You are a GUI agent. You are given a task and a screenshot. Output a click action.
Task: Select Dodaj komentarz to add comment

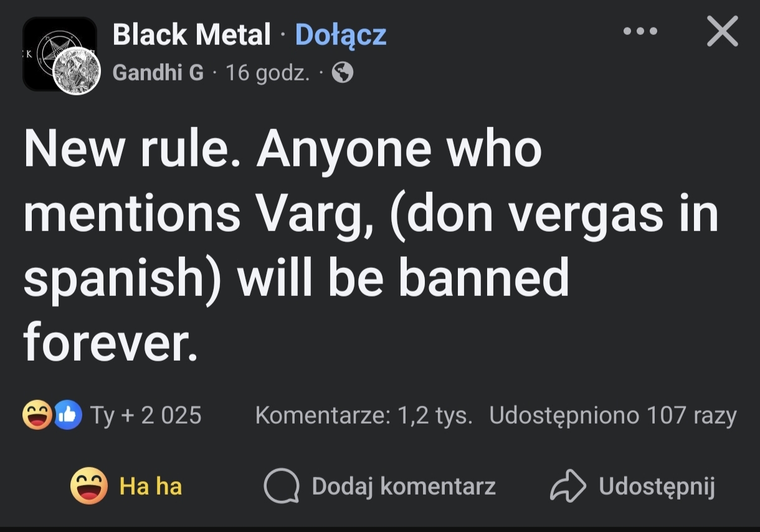(404, 486)
